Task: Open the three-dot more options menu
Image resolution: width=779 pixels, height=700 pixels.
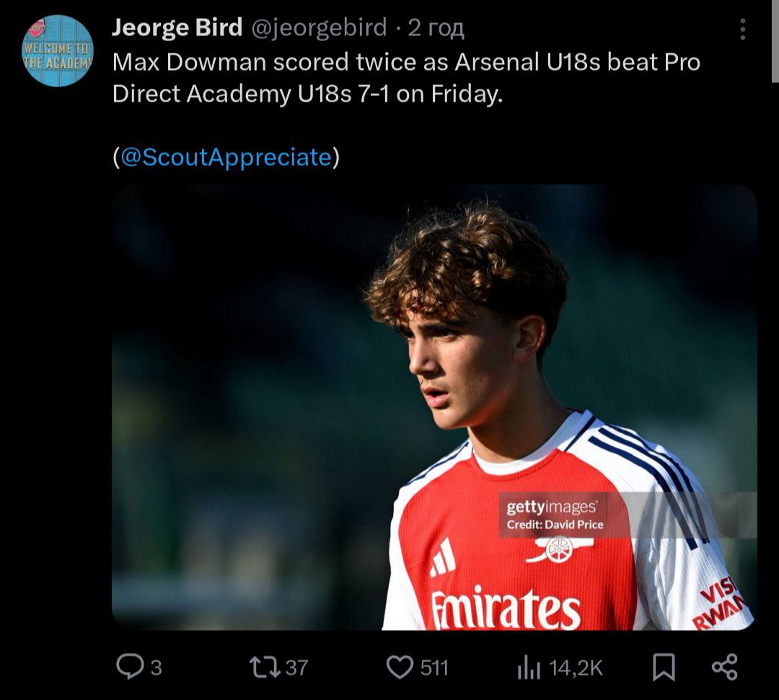Action: point(742,30)
